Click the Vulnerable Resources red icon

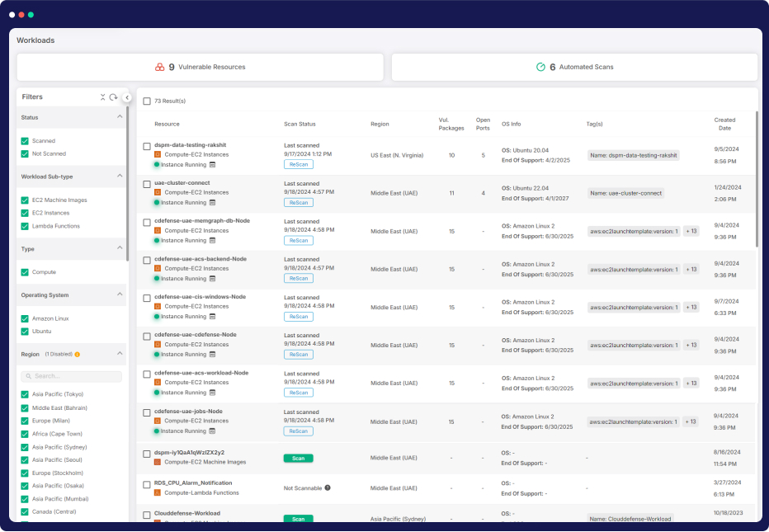coord(160,67)
